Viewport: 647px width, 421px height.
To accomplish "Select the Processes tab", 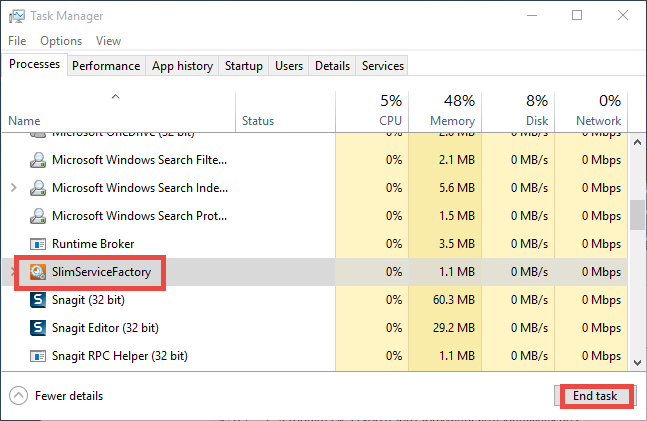I will (x=35, y=64).
